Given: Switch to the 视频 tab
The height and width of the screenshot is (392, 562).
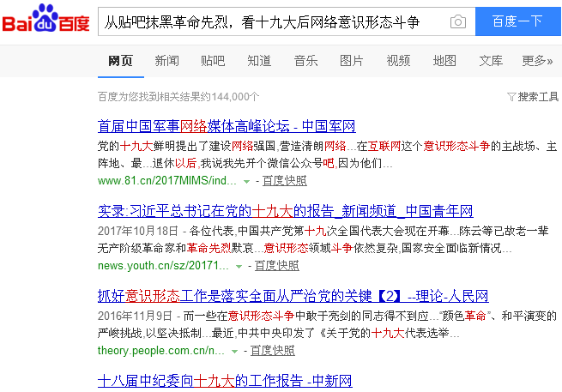Looking at the screenshot, I should [x=398, y=61].
